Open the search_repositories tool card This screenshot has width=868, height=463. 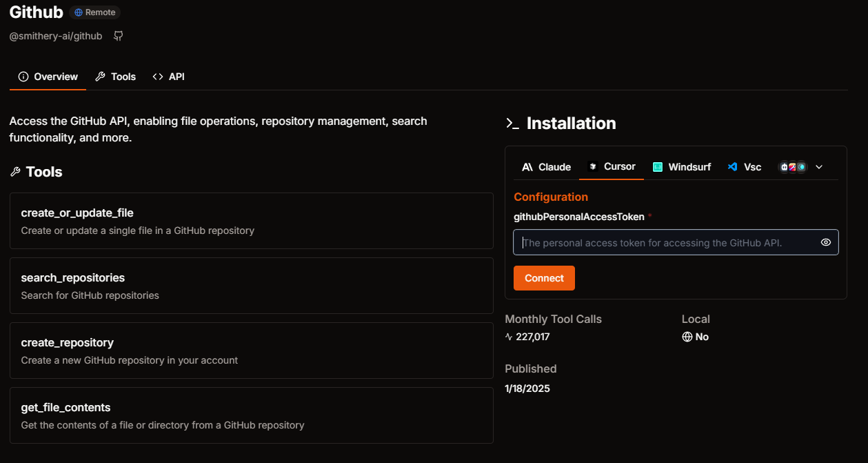coord(252,286)
